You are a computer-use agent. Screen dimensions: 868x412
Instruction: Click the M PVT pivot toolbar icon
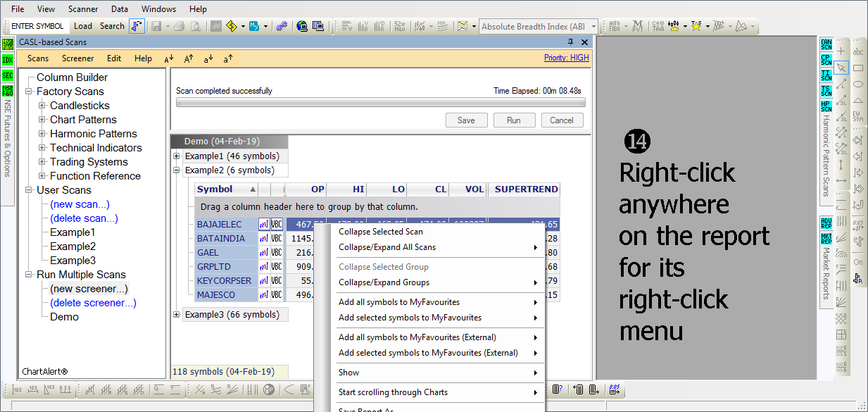[x=637, y=26]
